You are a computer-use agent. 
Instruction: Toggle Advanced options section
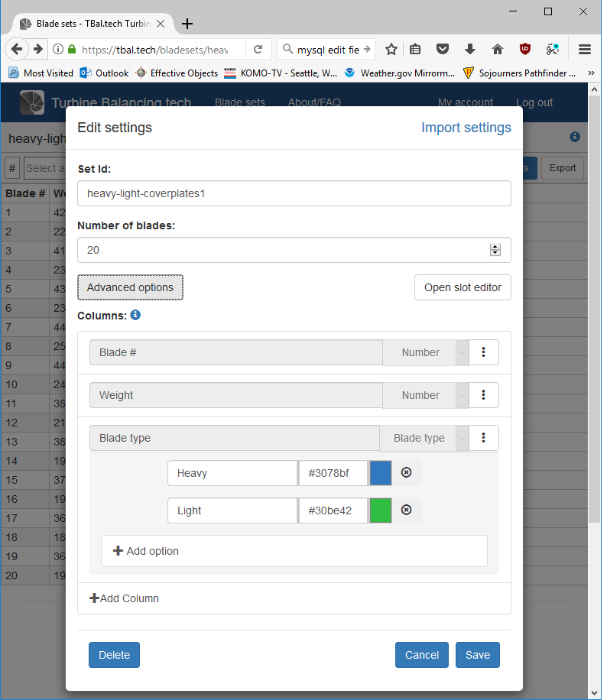(130, 287)
